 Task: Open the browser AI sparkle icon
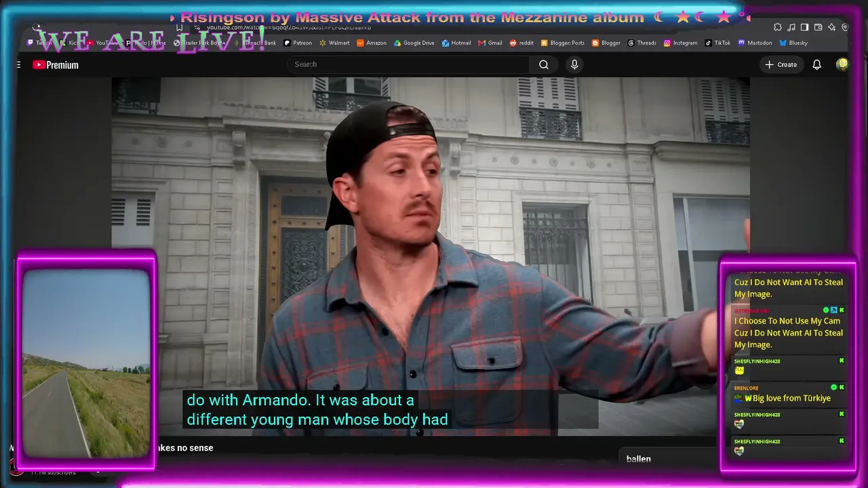832,27
